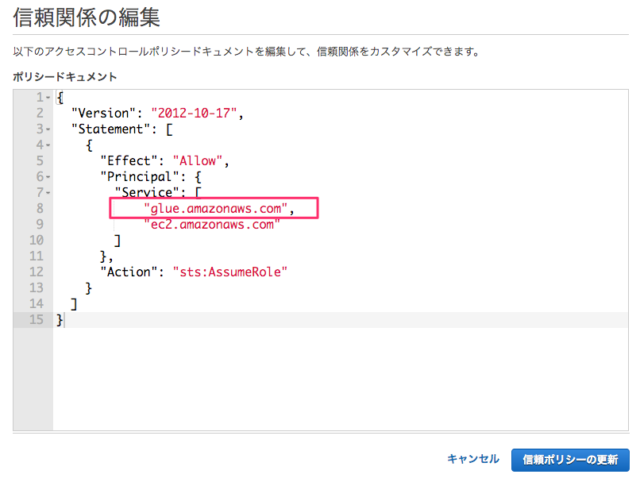Collapse the Principal fold arrow on line 6
This screenshot has height=482, width=640.
click(48, 177)
